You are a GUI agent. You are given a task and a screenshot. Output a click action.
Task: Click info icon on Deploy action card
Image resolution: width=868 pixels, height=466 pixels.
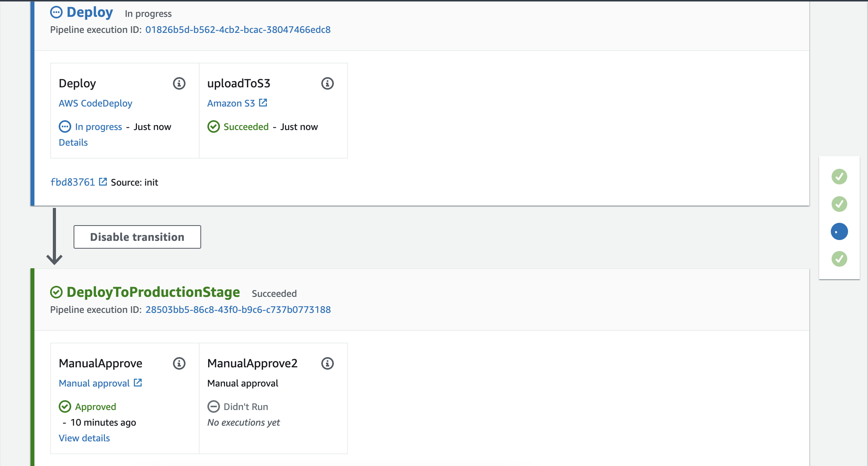(179, 83)
